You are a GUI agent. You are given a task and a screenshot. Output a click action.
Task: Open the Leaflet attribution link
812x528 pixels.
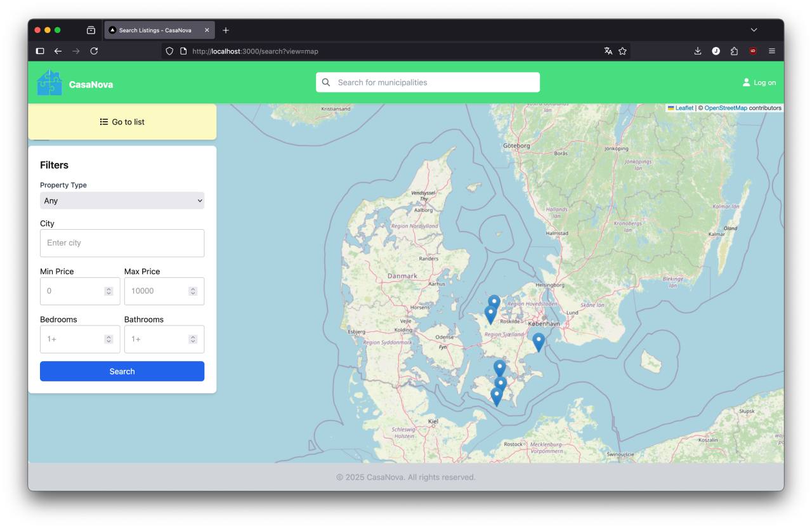[684, 108]
